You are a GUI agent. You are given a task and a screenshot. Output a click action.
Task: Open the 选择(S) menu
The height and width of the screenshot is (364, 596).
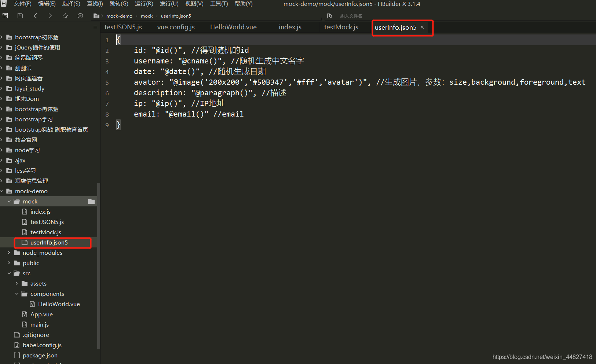pyautogui.click(x=71, y=4)
